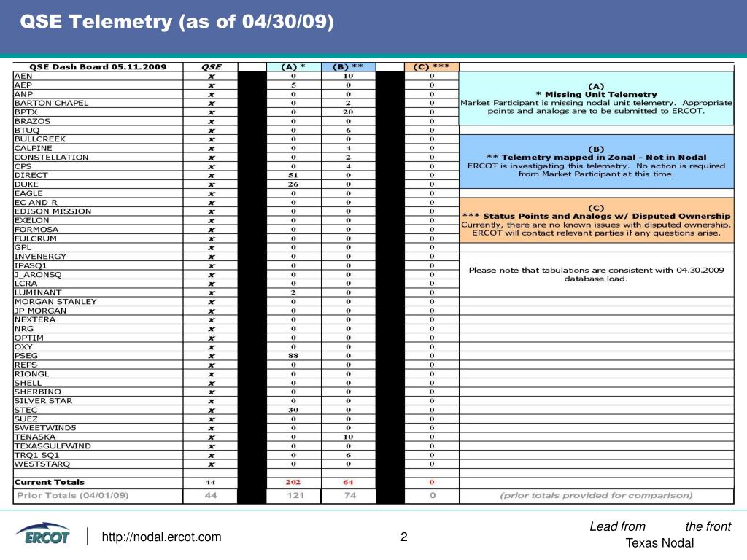Select the BRAZOS row label

[32, 122]
